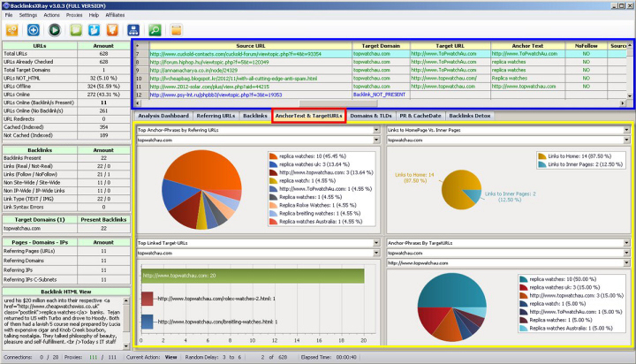The width and height of the screenshot is (636, 364).
Task: Click orange swatch for replica watches 45.45 %
Action: 273,156
